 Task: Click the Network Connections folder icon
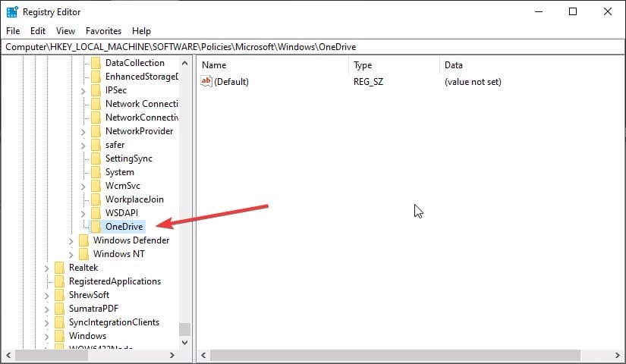(96, 104)
